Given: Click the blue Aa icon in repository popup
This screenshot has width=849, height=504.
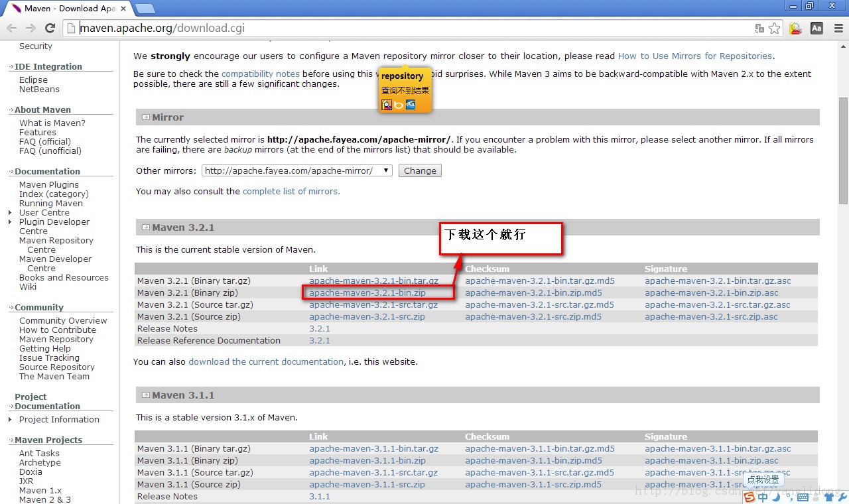Looking at the screenshot, I should [411, 105].
